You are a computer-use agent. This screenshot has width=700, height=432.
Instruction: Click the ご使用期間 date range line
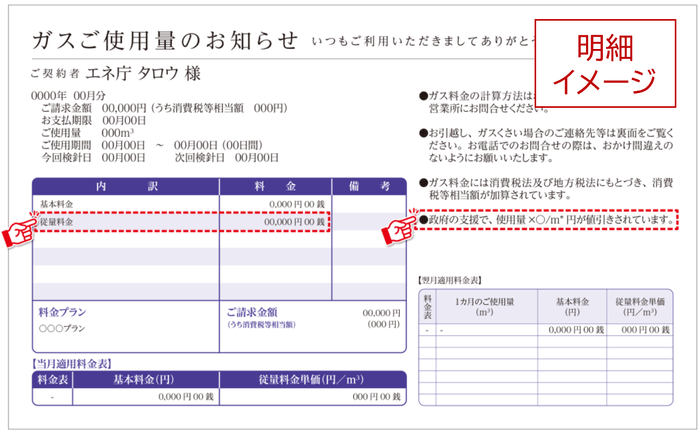(x=152, y=145)
